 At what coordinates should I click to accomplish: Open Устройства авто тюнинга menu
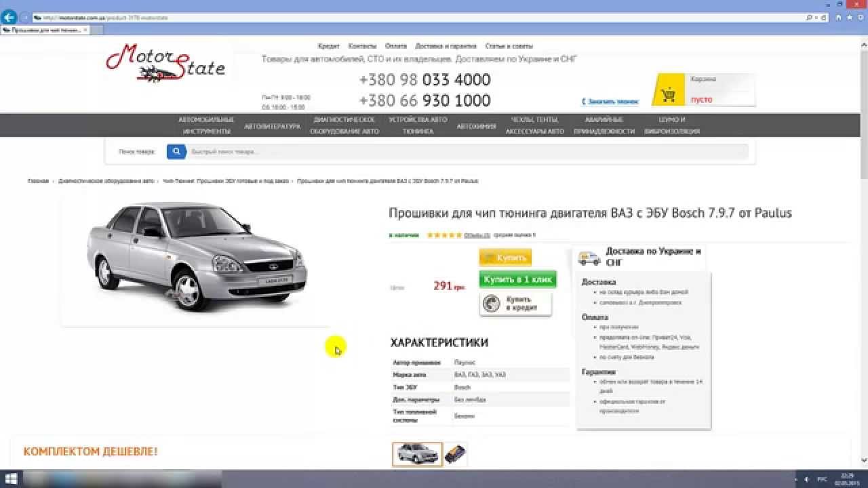click(418, 125)
